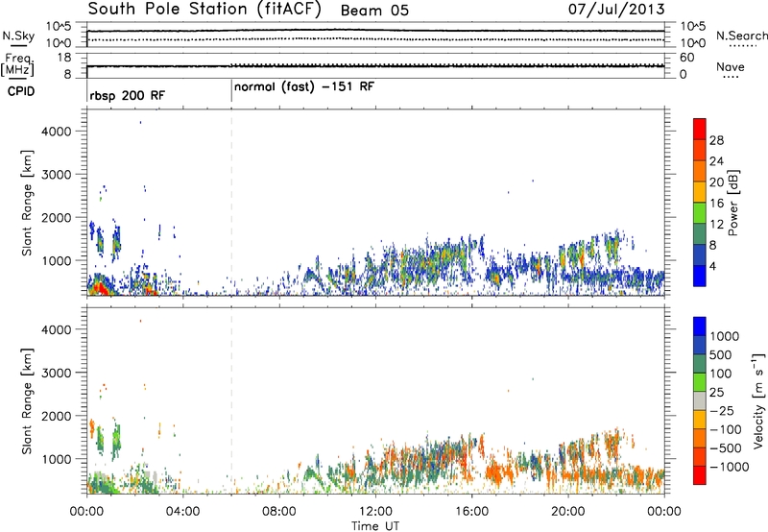The width and height of the screenshot is (768, 532).
Task: Click the 'normal (fast) -151 RF' label
Action: (x=304, y=87)
